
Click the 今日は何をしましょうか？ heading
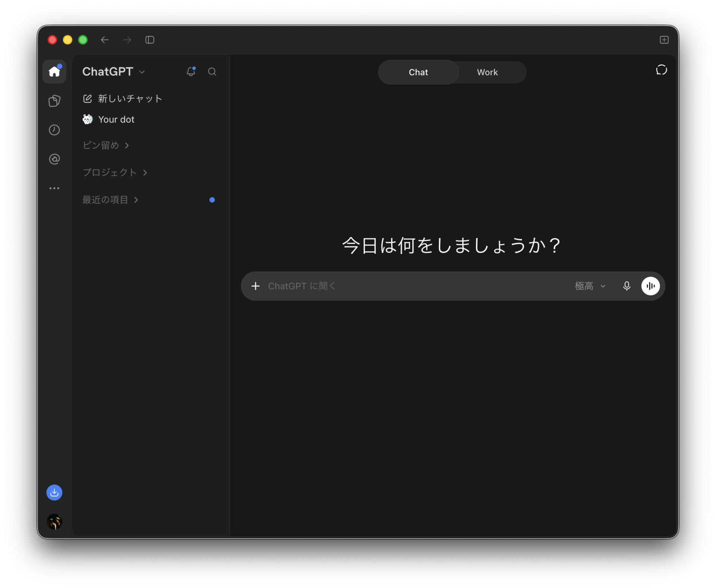point(452,246)
